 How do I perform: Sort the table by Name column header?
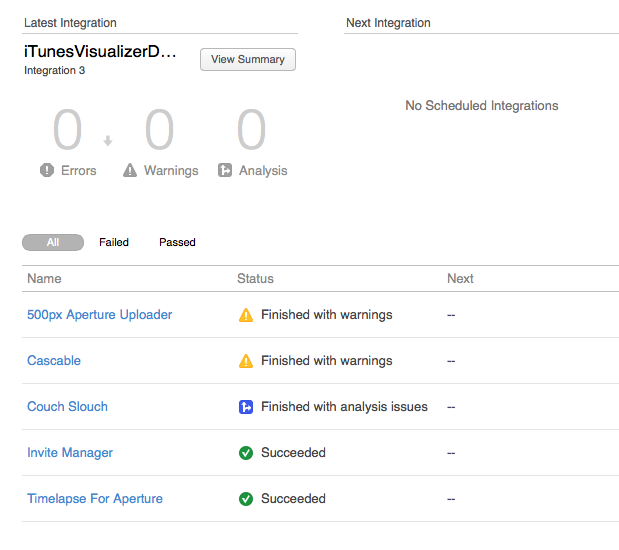(x=44, y=279)
